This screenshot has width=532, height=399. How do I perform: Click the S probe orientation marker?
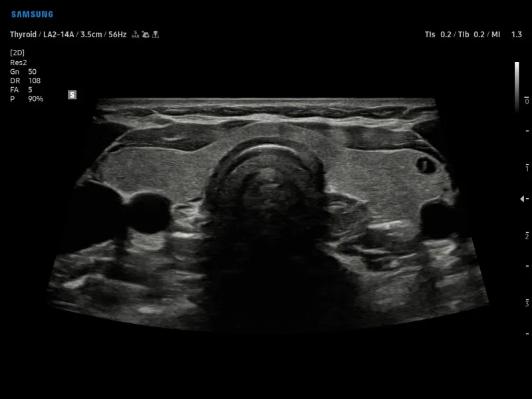coord(72,94)
